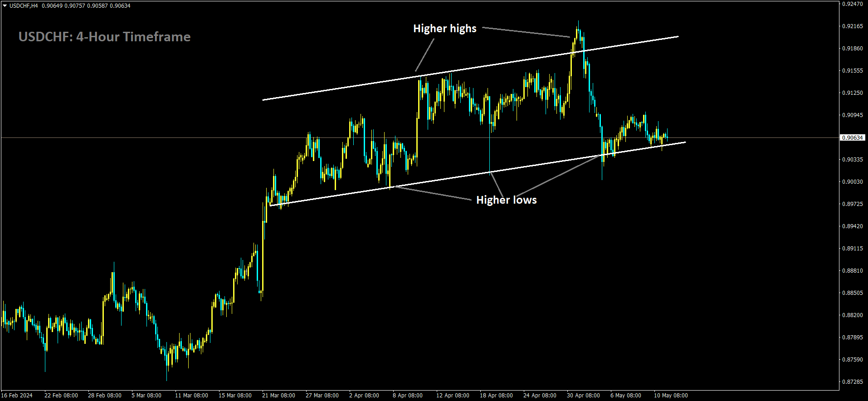Pick the 0.91860 price scale label
Screen dimensions: 868x401
coord(852,49)
